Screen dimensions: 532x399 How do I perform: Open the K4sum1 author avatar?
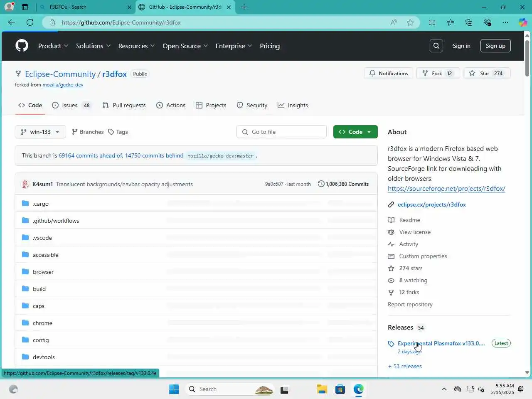click(x=25, y=184)
